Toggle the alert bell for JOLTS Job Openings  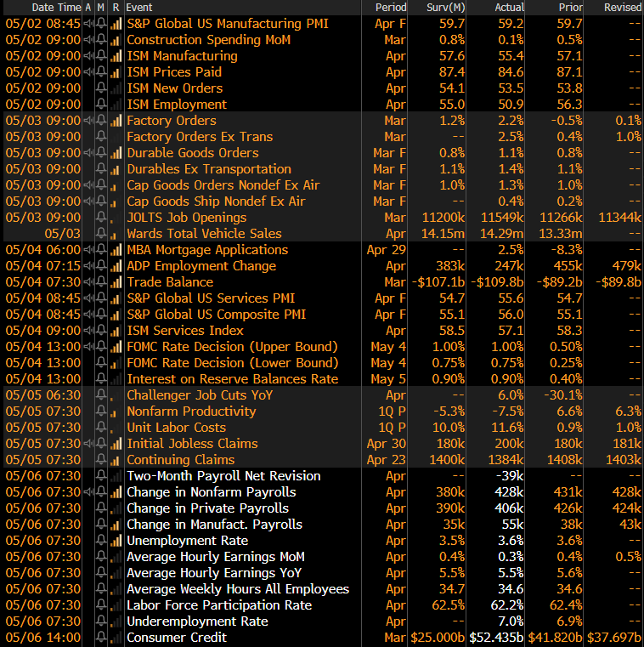click(x=102, y=218)
